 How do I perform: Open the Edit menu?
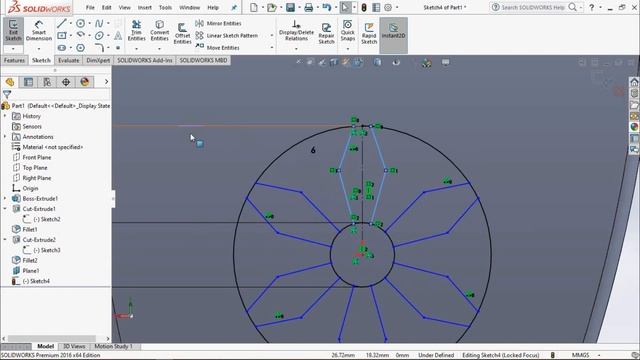click(107, 7)
